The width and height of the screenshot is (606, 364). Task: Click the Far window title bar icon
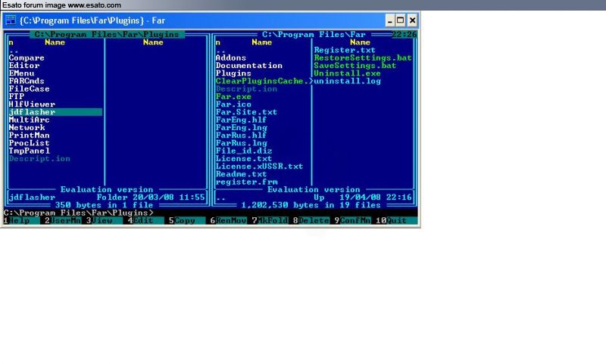tap(11, 20)
